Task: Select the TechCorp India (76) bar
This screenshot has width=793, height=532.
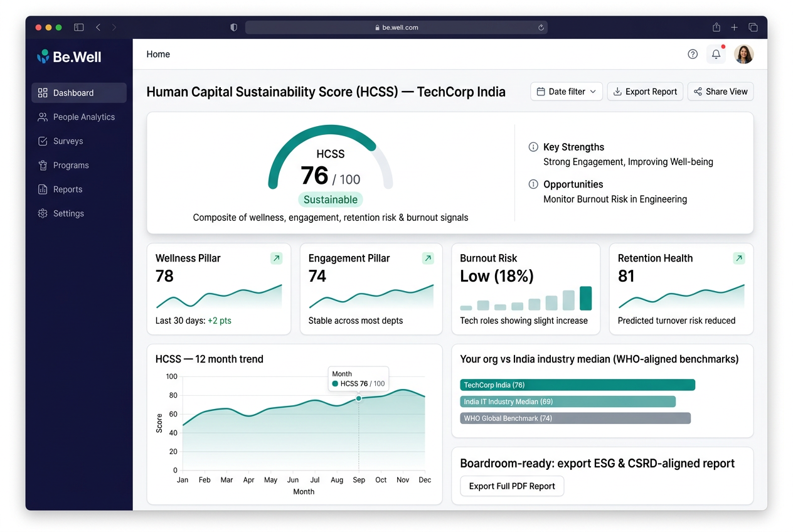Action: [x=577, y=385]
